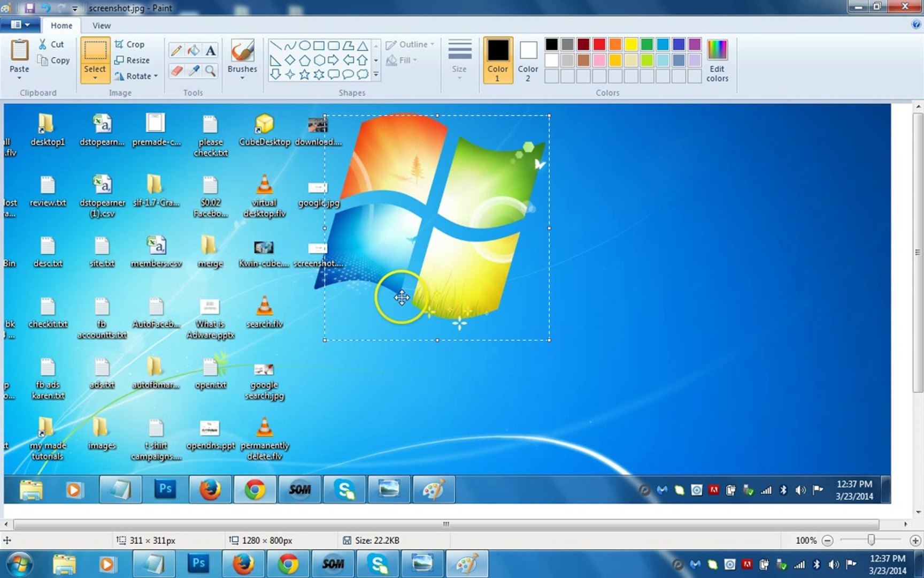This screenshot has height=578, width=924.
Task: Click the Save icon in title bar
Action: (x=29, y=8)
